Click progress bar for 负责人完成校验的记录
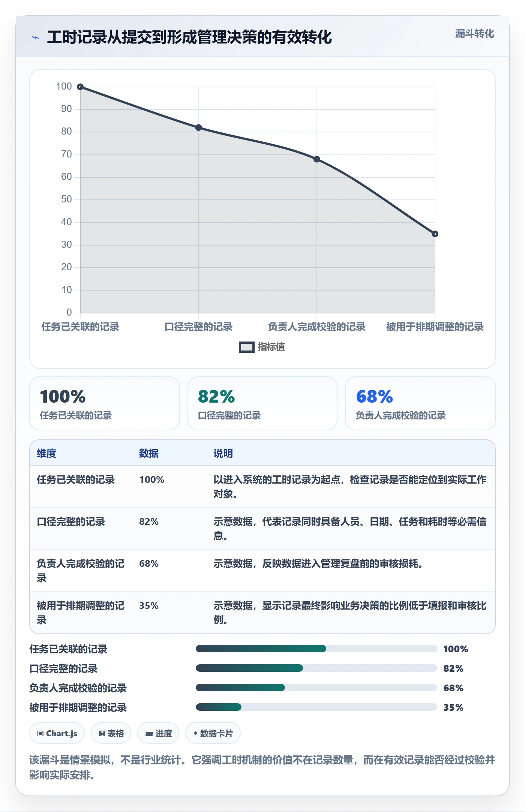525x812 pixels. pyautogui.click(x=316, y=688)
